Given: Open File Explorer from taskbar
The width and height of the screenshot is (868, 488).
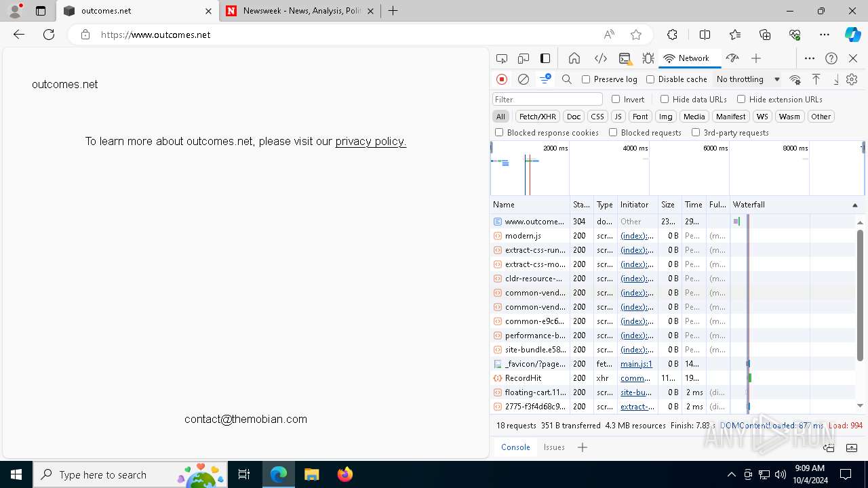Looking at the screenshot, I should tap(311, 474).
